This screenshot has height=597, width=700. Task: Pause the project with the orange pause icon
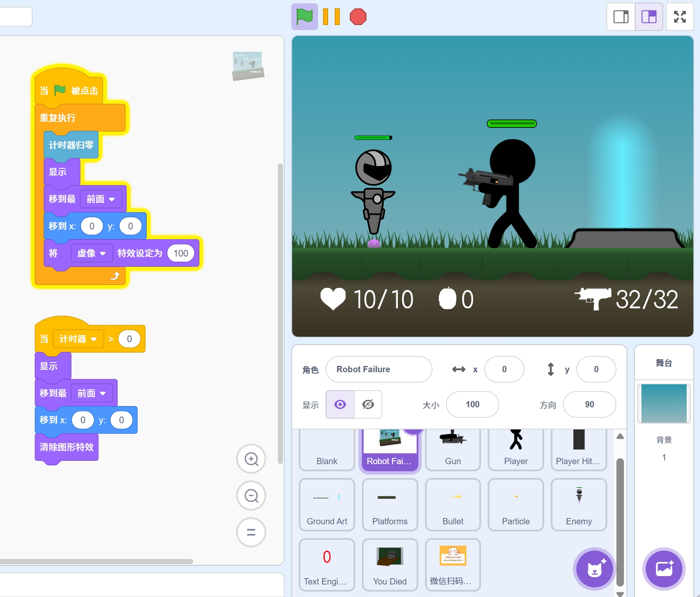[x=331, y=17]
